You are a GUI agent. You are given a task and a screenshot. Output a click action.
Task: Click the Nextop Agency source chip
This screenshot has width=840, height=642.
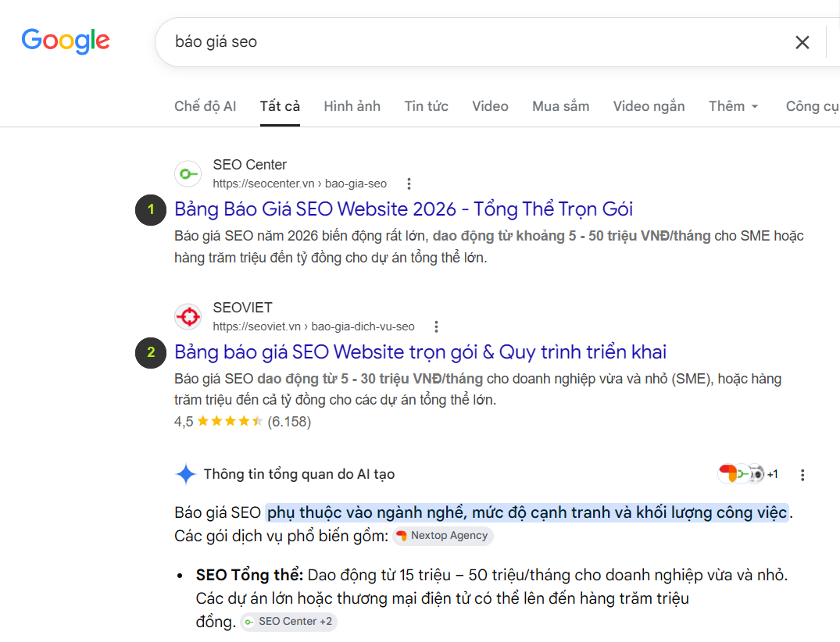coord(442,536)
